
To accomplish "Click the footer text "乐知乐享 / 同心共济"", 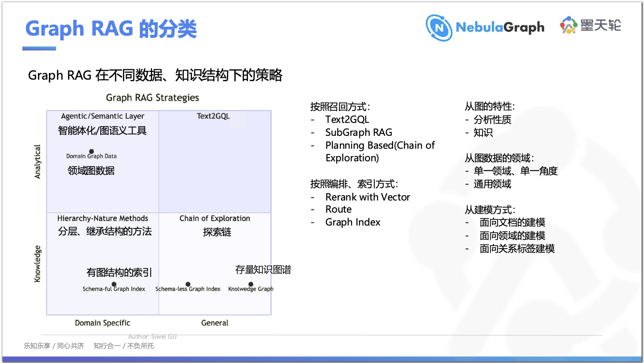I will point(54,346).
